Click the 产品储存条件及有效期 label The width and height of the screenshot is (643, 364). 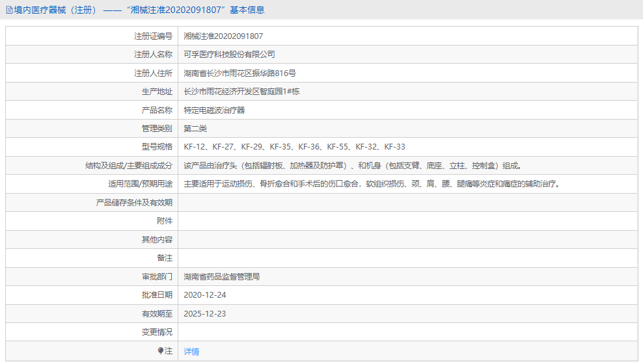point(134,203)
